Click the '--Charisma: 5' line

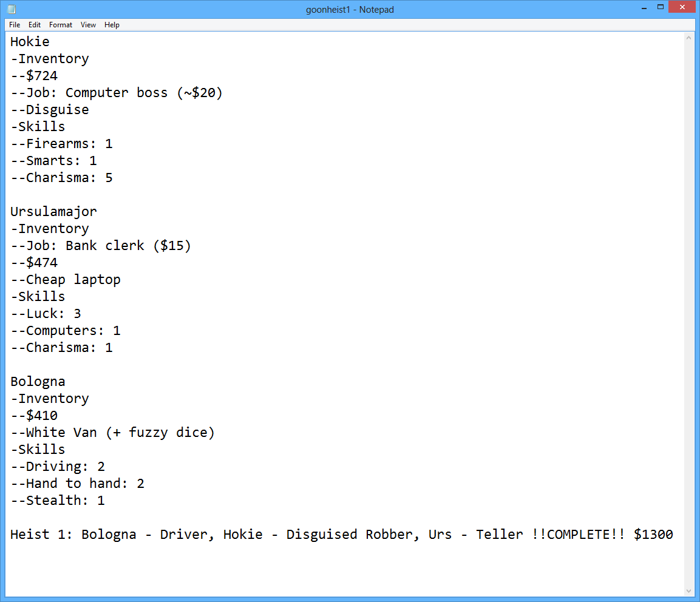pyautogui.click(x=61, y=178)
